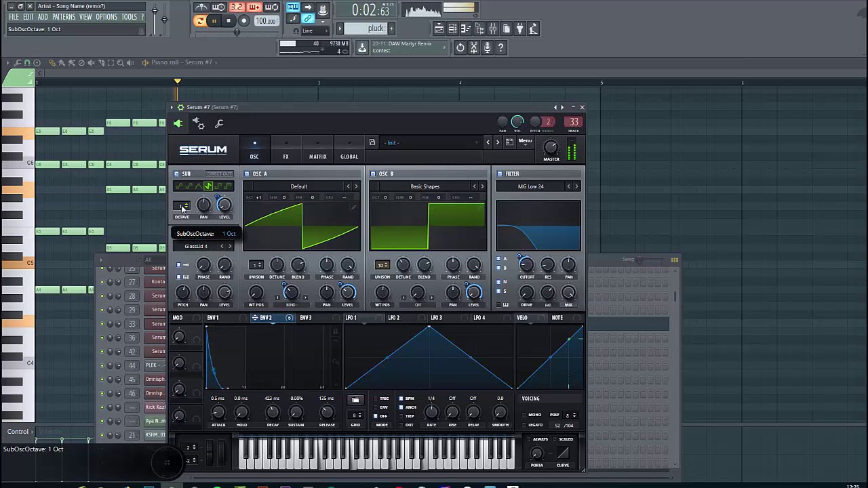Open the Serum preset browser icon
868x488 pixels.
[509, 142]
